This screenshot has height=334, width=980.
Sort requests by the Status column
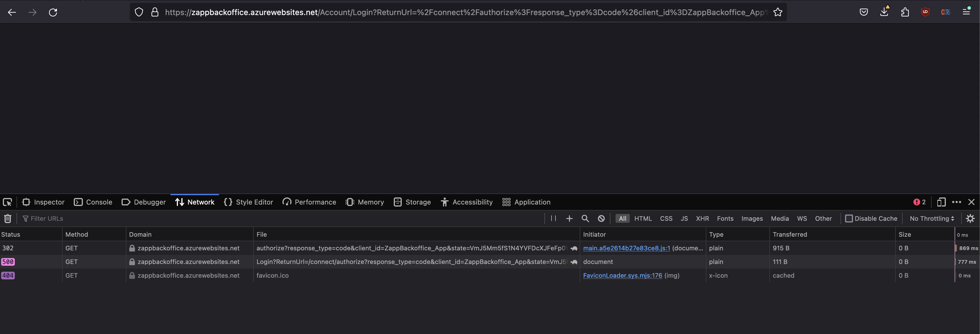click(x=10, y=234)
